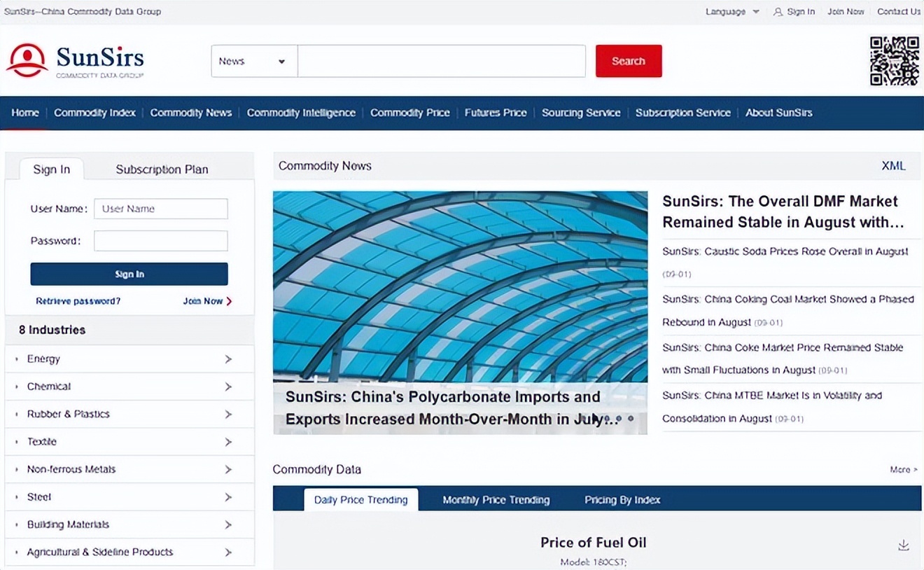Download the Fuel Oil price chart
This screenshot has width=924, height=570.
pyautogui.click(x=904, y=545)
